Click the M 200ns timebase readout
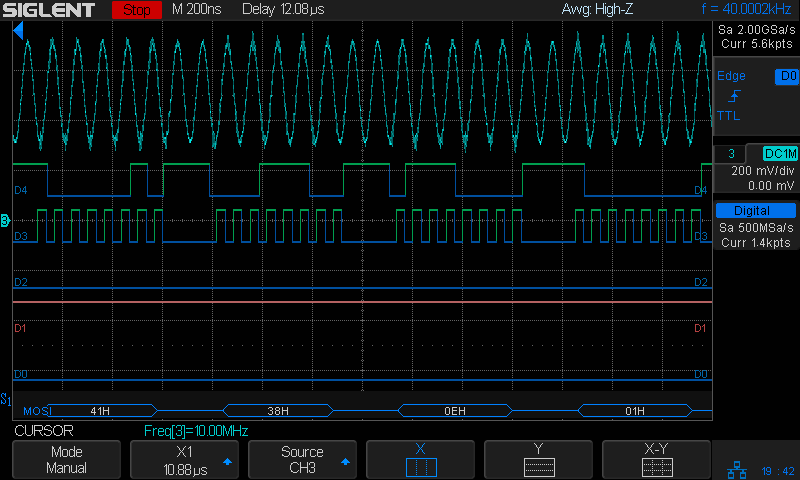 click(x=196, y=10)
